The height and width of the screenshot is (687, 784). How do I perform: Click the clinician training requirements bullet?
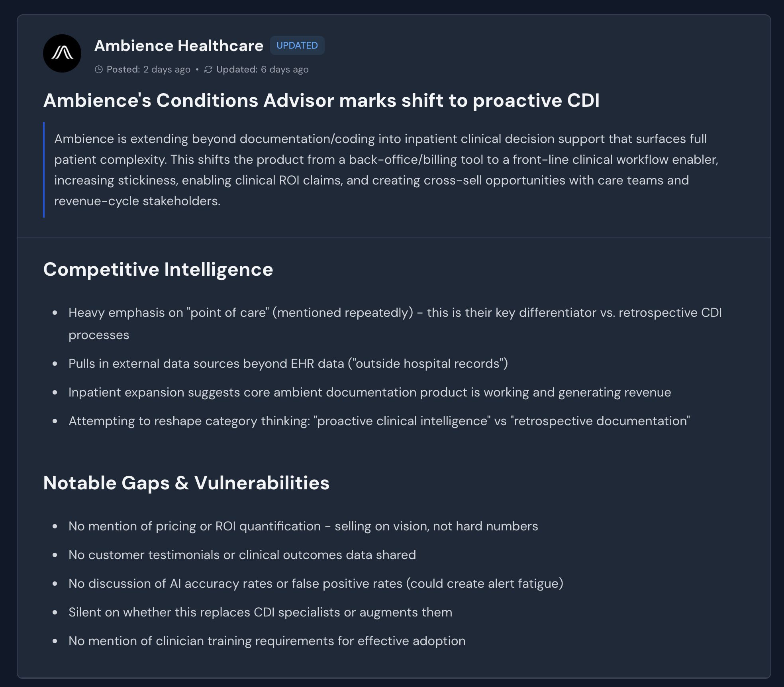tap(267, 641)
